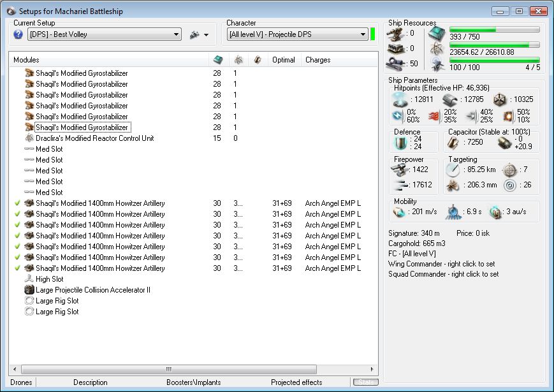Click the green character status indicator
Viewport: 554px width, 392px height.
pos(372,34)
